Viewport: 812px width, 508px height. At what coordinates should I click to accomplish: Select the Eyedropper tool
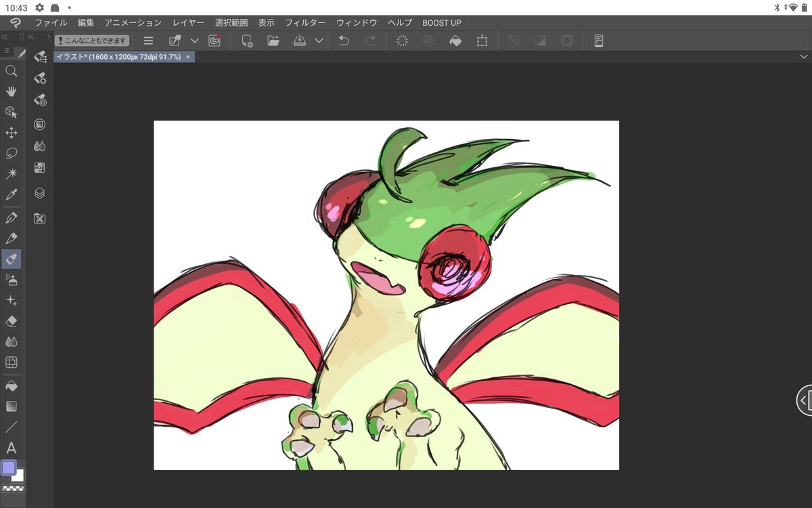[11, 194]
